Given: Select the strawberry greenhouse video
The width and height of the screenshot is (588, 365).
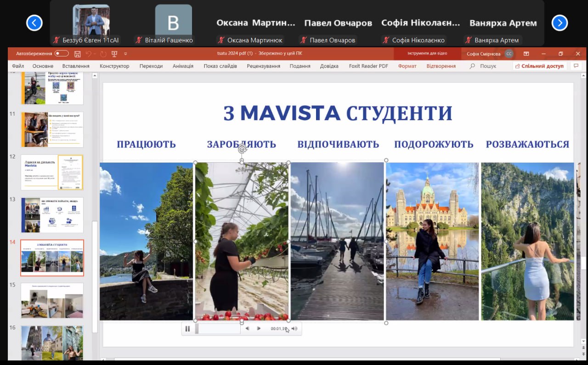Looking at the screenshot, I should coord(242,241).
